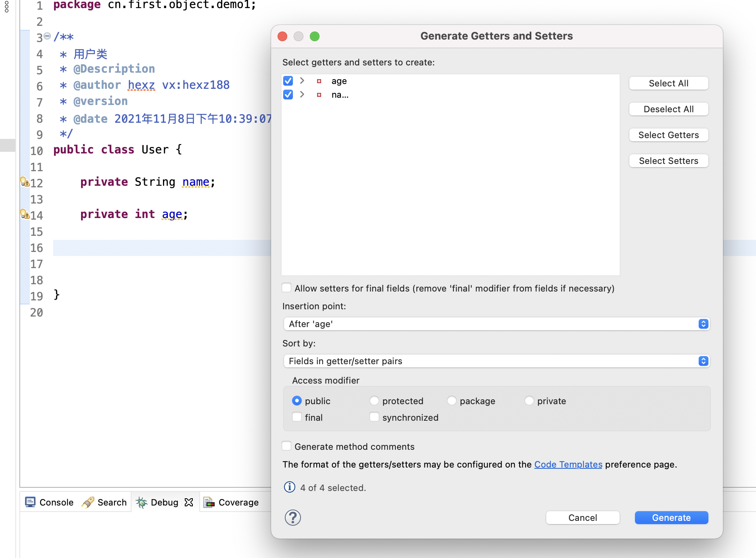756x558 pixels.
Task: Uncheck the age field checkbox
Action: pos(288,81)
